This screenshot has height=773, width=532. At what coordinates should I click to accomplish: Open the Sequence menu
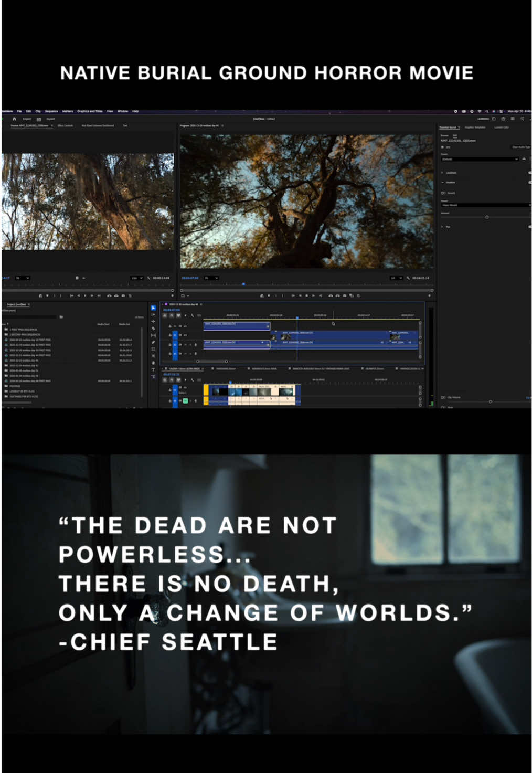(x=51, y=111)
